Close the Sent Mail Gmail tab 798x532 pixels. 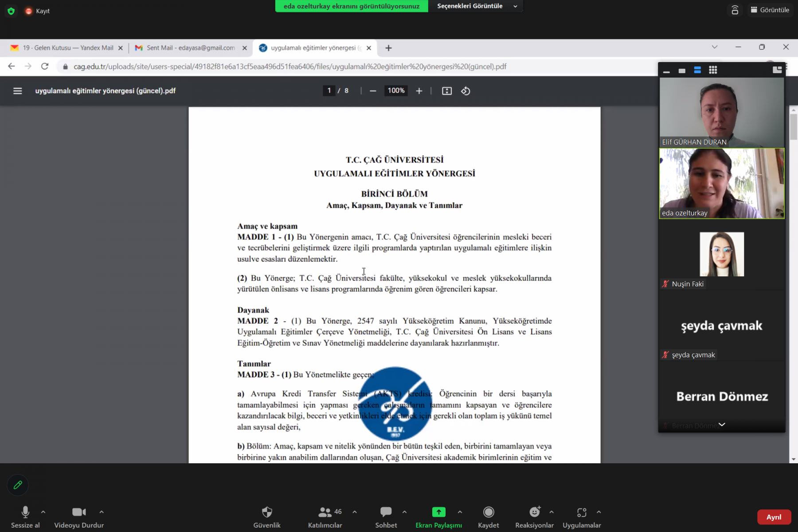coord(245,48)
